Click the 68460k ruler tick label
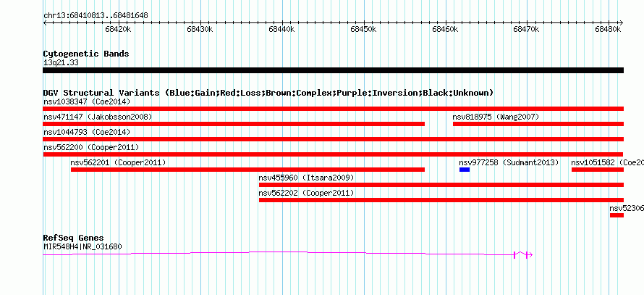Image resolution: width=644 pixels, height=295 pixels. pyautogui.click(x=445, y=29)
